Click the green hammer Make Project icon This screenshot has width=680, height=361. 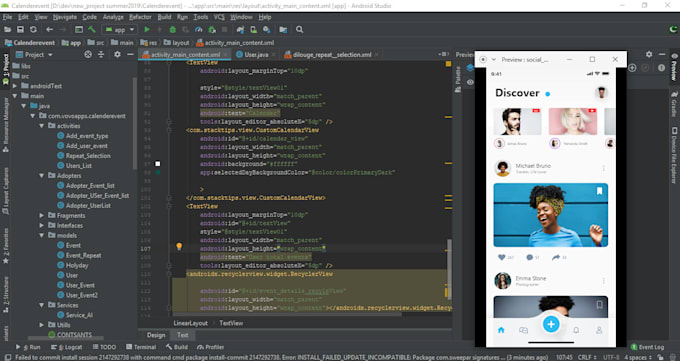(x=92, y=30)
